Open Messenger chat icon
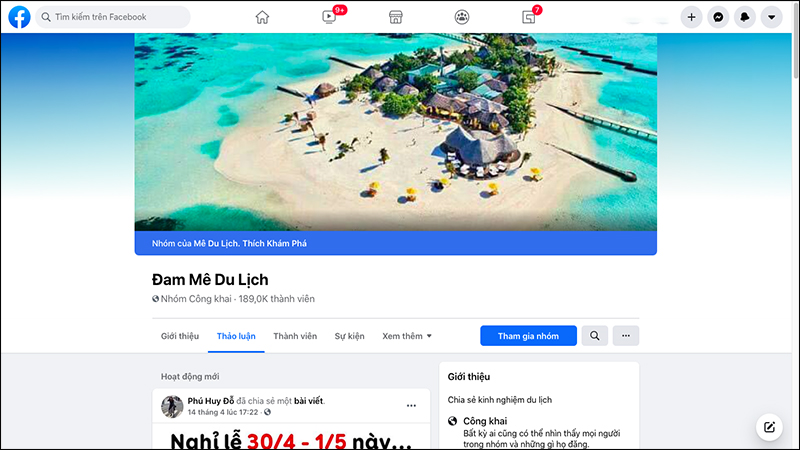The image size is (800, 450). pyautogui.click(x=718, y=17)
